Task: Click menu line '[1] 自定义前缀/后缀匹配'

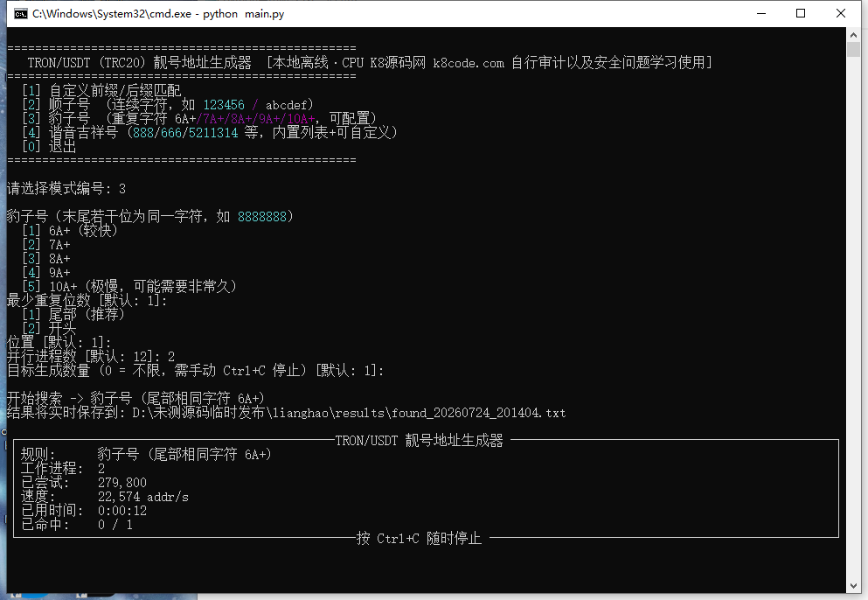Action: click(101, 90)
